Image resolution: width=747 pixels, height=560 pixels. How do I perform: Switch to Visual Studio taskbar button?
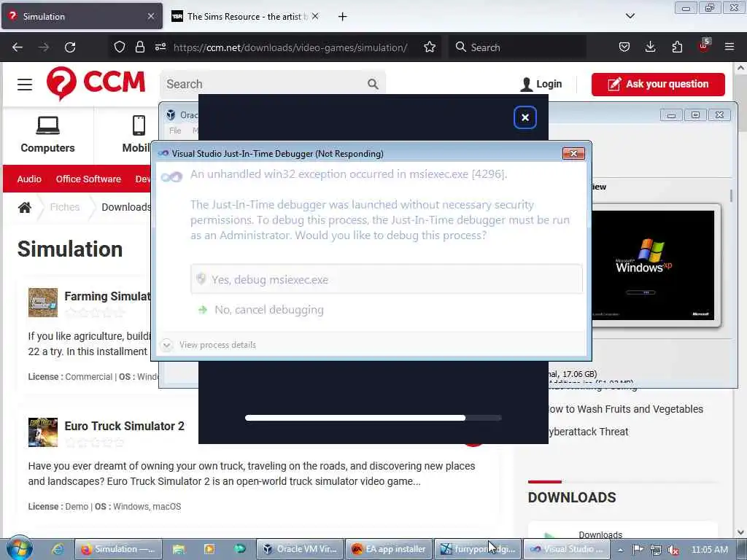[x=567, y=549]
